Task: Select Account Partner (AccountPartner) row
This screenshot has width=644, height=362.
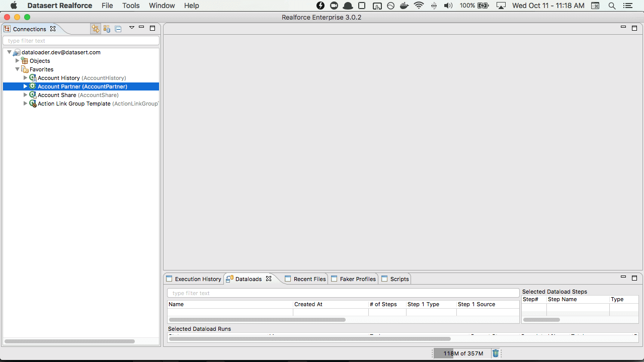Action: point(81,86)
